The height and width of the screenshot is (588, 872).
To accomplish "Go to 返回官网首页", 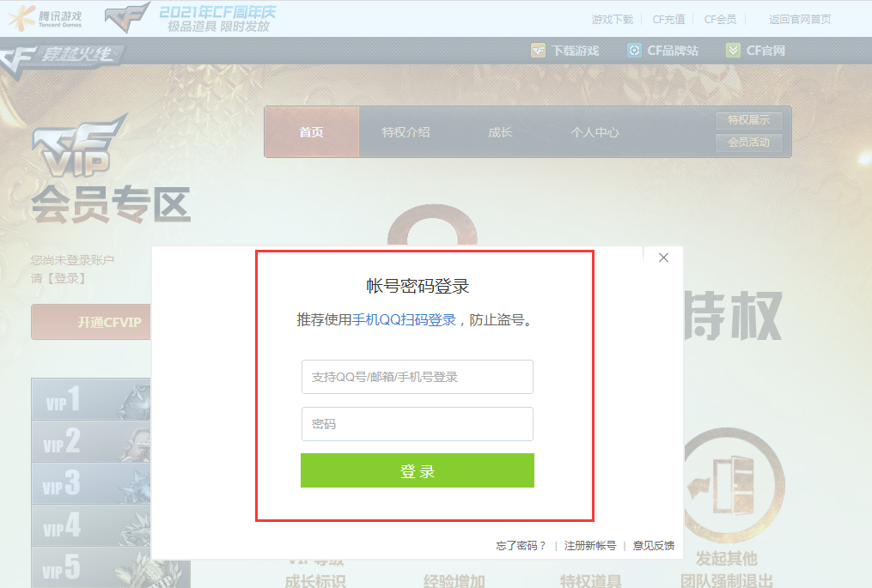I will coord(800,20).
